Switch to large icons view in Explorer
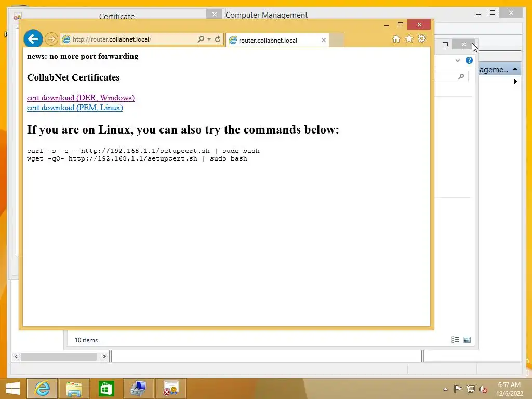This screenshot has width=532, height=399. click(x=467, y=340)
